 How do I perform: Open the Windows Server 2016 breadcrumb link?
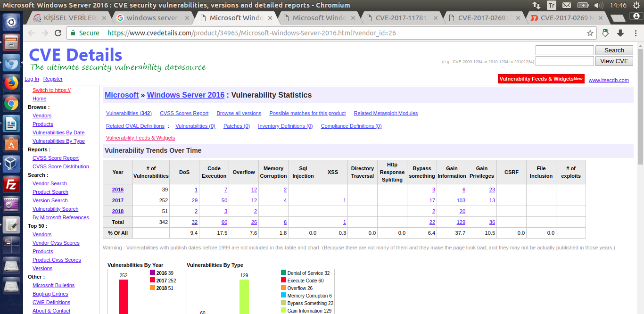186,95
